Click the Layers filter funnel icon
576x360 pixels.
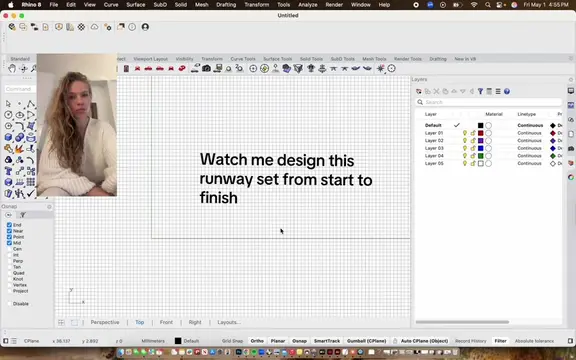click(x=480, y=91)
